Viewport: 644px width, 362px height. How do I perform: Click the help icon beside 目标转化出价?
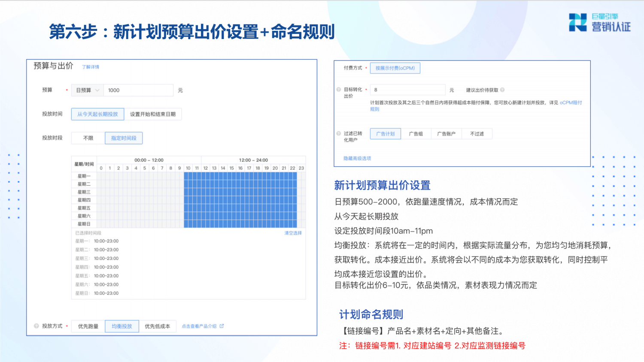(x=339, y=90)
